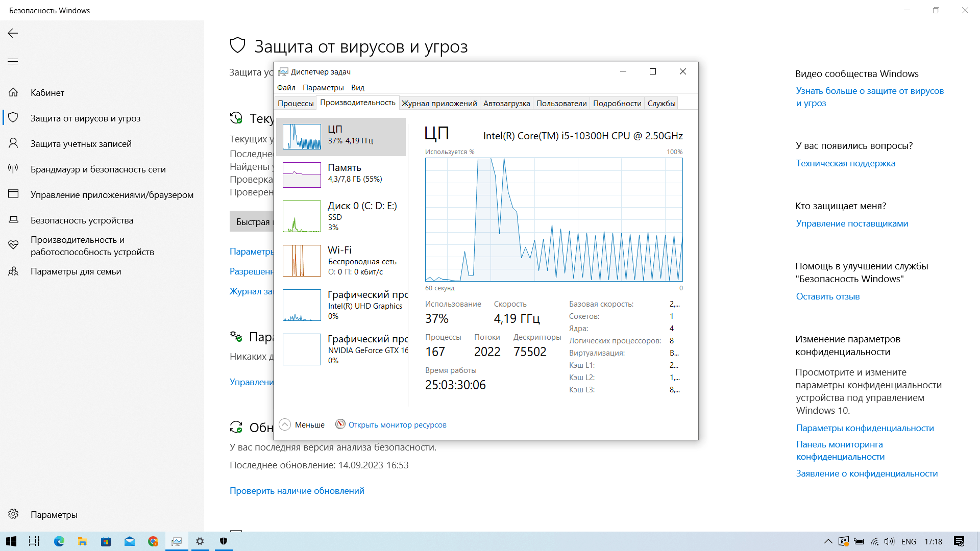
Task: Click Проверить наличие обновлений link
Action: [x=296, y=490]
